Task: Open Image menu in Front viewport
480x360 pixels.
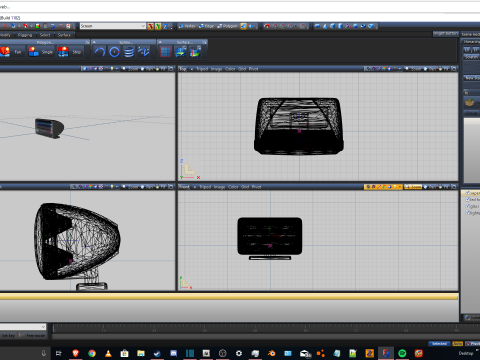Action: click(x=219, y=187)
